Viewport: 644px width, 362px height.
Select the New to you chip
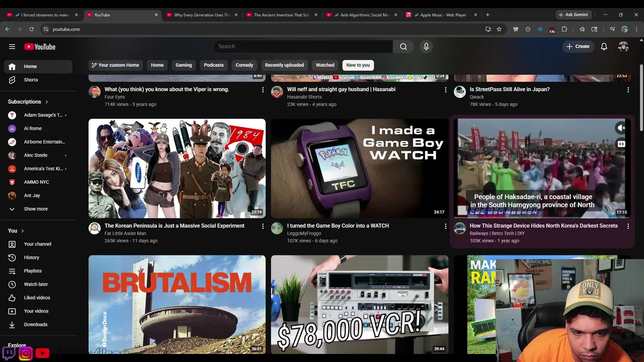point(358,65)
